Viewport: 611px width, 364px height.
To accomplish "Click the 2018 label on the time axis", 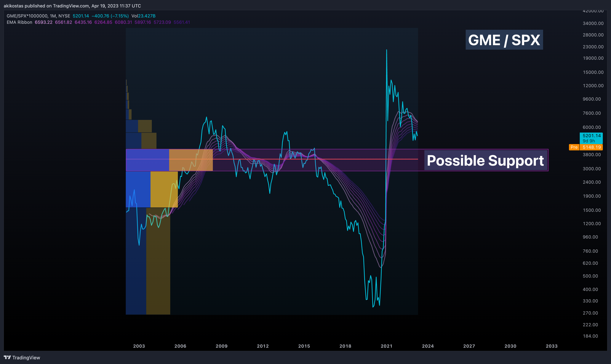I will 345,346.
